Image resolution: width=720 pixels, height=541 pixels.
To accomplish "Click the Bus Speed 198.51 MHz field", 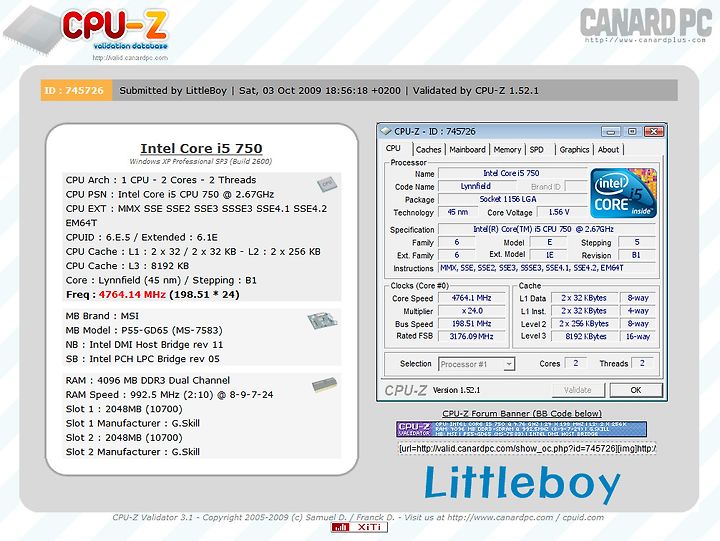I will [x=472, y=324].
